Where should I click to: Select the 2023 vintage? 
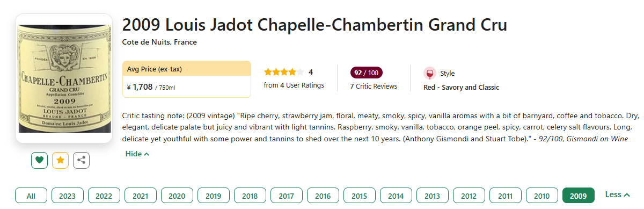coord(68,196)
